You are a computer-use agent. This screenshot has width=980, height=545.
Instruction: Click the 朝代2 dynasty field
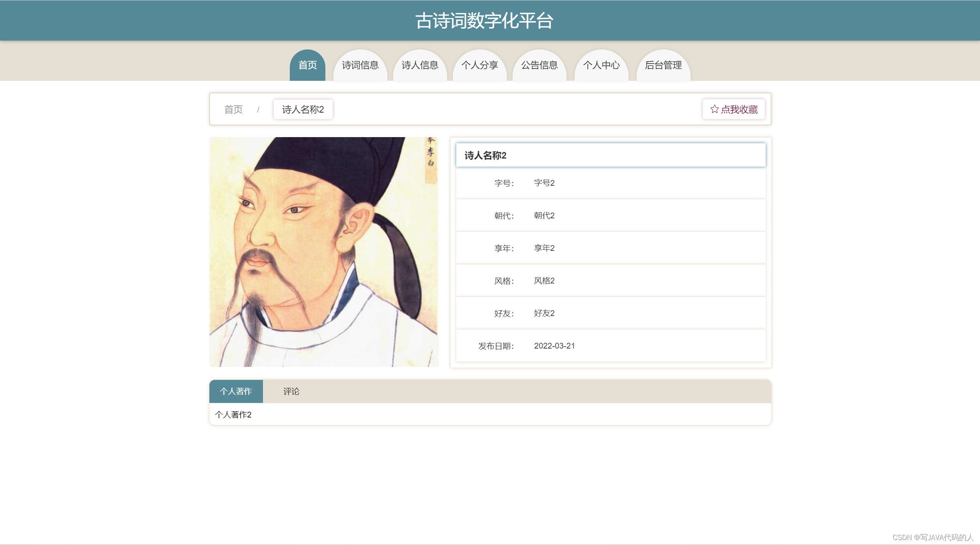[x=544, y=215]
